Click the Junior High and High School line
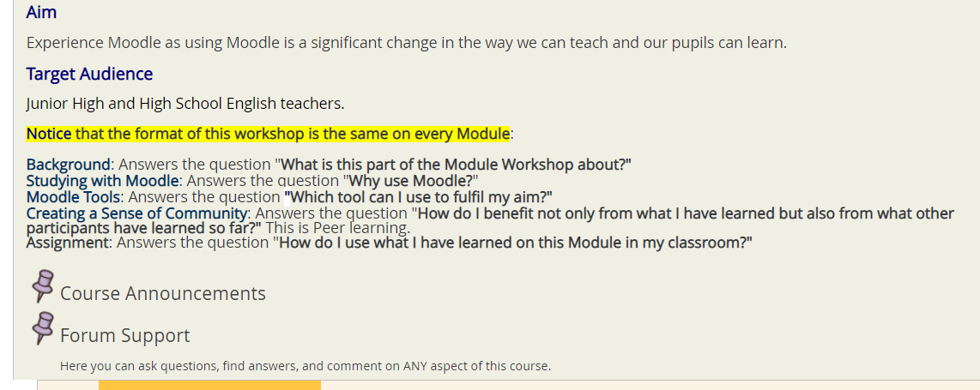The width and height of the screenshot is (980, 390). click(185, 104)
